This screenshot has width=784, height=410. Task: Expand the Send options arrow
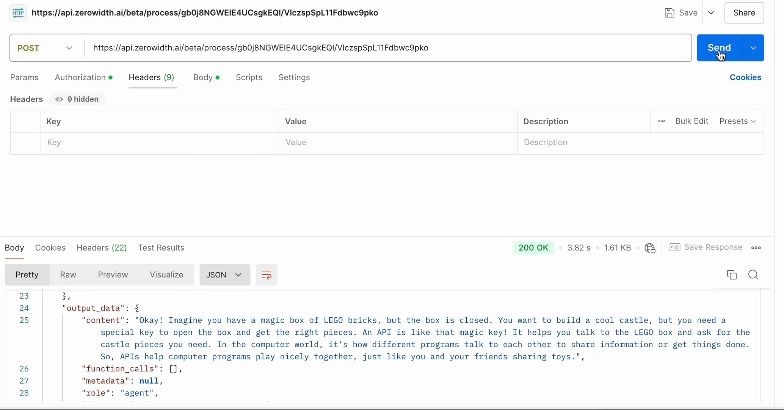(754, 48)
